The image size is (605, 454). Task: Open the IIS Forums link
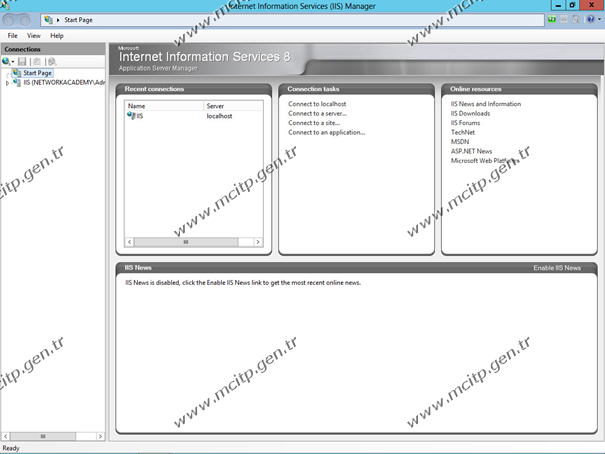[x=465, y=123]
